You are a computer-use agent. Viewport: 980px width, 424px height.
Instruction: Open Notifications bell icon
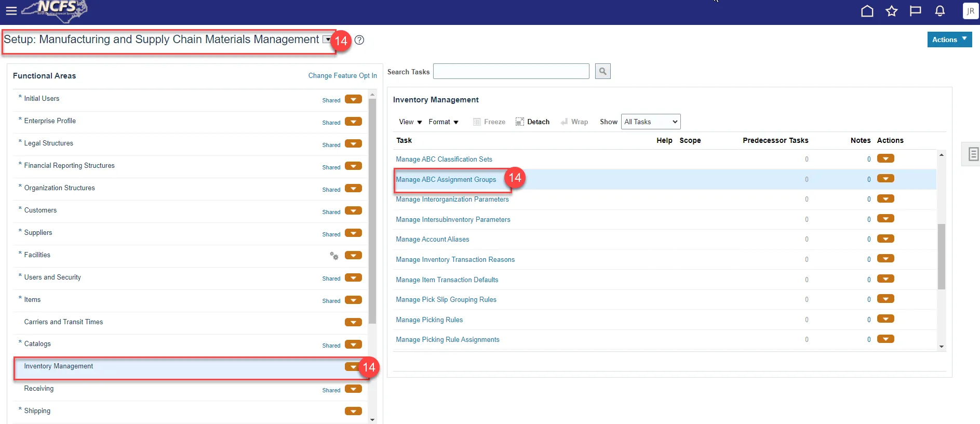point(939,11)
